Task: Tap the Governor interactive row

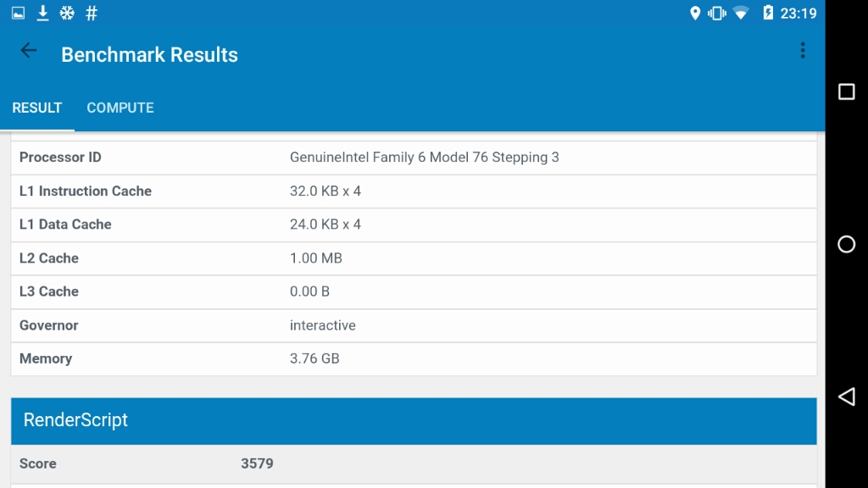Action: (x=414, y=325)
